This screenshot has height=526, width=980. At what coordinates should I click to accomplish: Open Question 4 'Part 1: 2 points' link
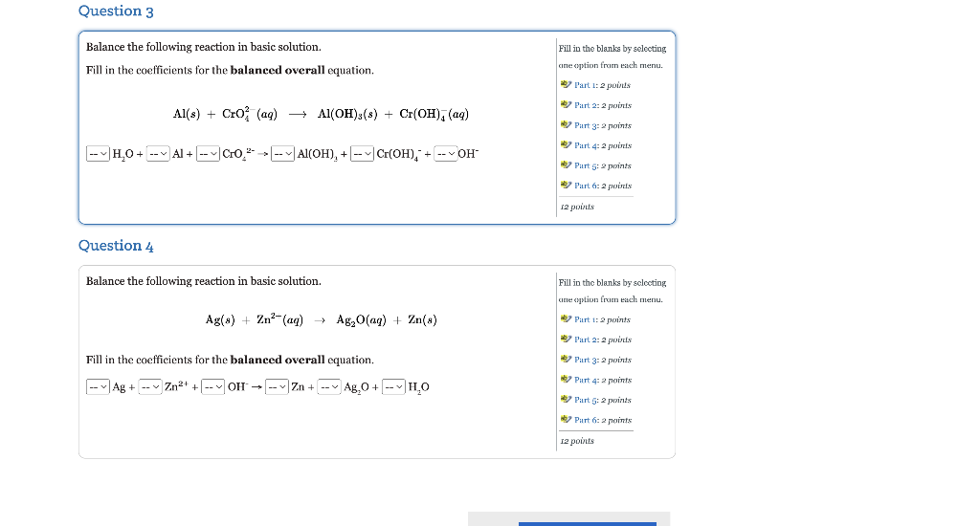coord(603,319)
